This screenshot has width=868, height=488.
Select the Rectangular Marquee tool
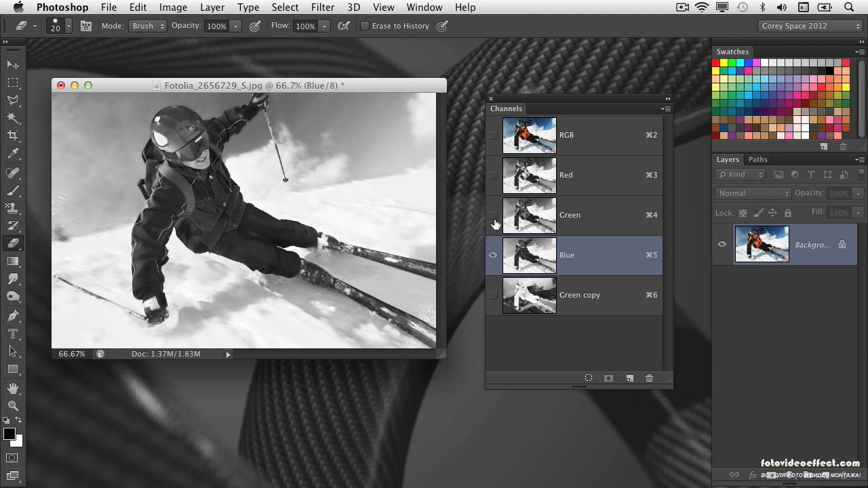coord(13,83)
